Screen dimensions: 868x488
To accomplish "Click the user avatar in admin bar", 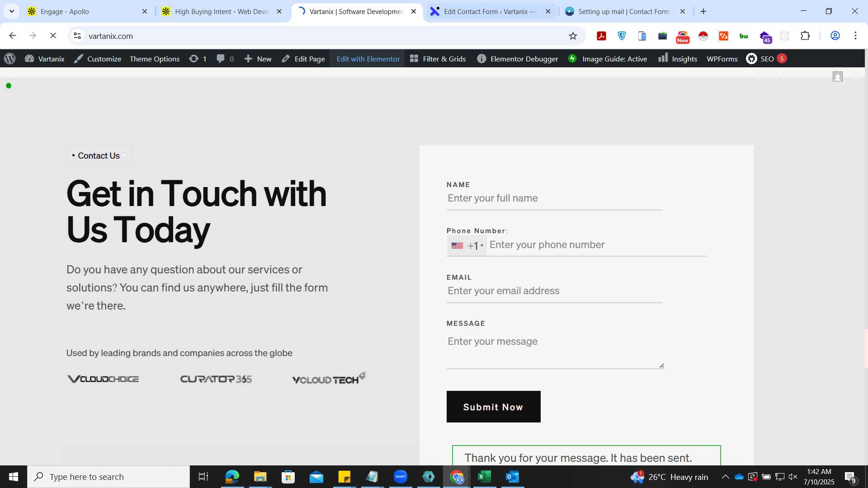I will (x=838, y=76).
